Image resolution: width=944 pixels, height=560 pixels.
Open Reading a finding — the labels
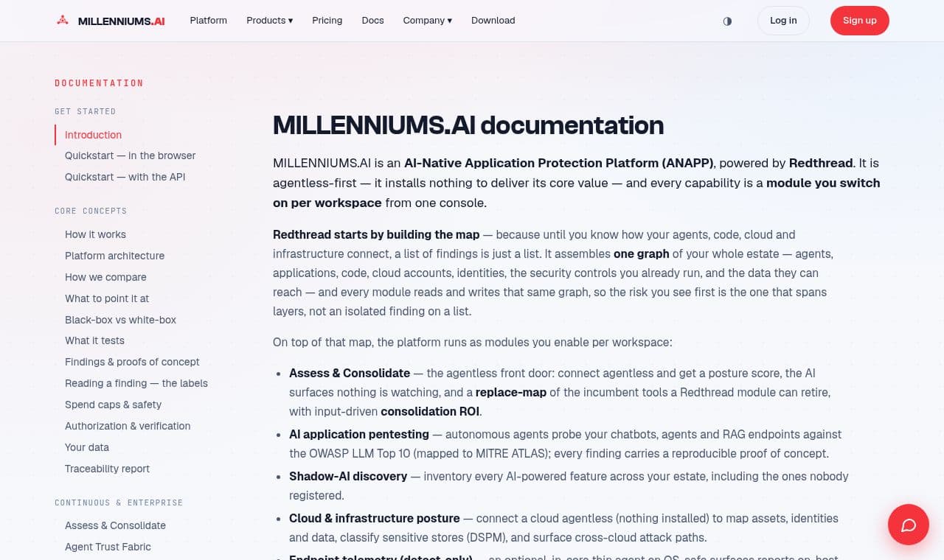(x=136, y=383)
